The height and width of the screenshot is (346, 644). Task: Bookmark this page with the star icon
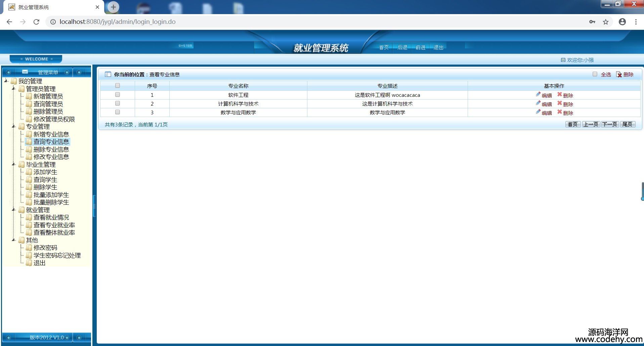605,22
